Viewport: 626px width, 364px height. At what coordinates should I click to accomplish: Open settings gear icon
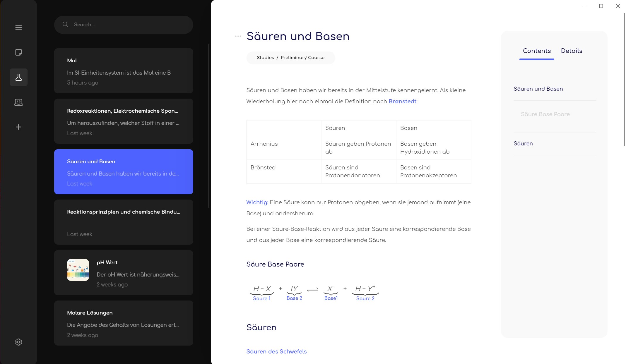pyautogui.click(x=18, y=342)
